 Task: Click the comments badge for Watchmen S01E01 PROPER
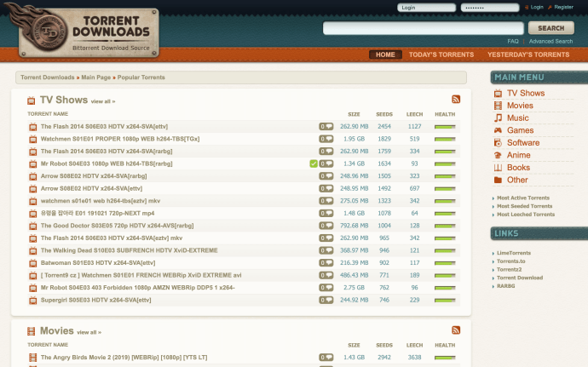pos(326,139)
